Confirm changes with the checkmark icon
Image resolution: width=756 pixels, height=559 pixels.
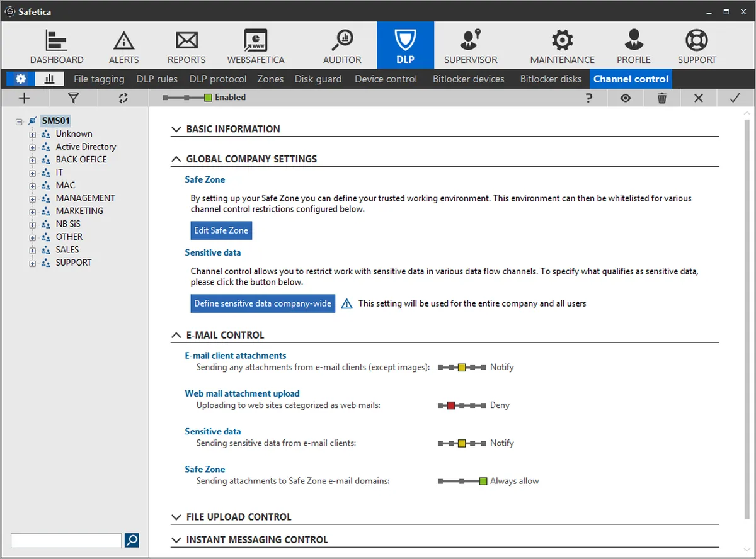point(734,98)
